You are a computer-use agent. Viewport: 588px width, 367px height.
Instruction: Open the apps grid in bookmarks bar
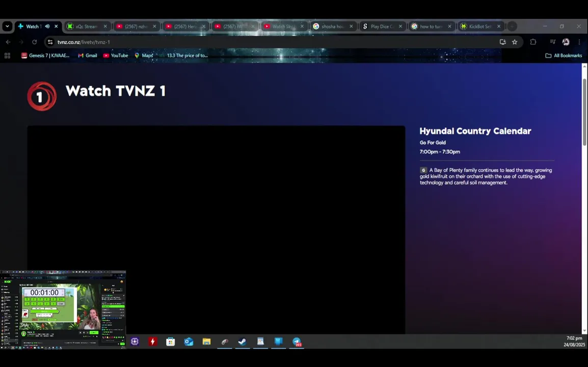click(x=7, y=56)
